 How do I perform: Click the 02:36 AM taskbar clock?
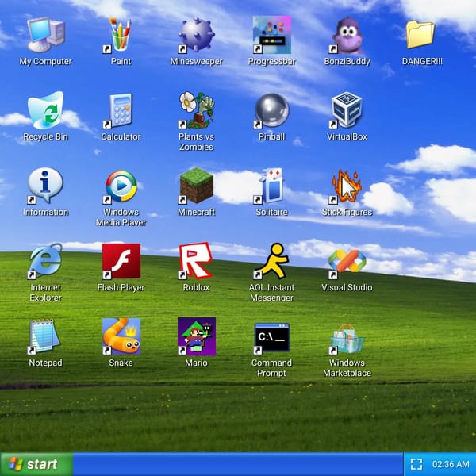451,464
